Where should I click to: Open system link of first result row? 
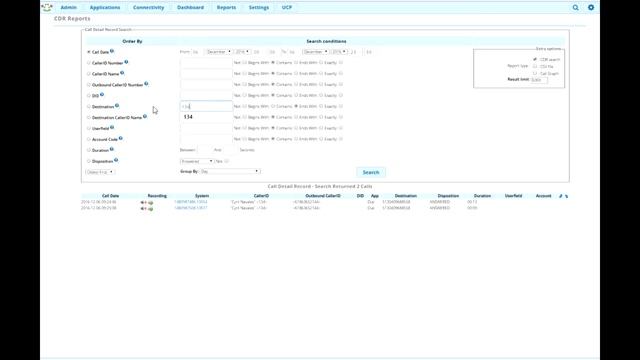tap(191, 202)
